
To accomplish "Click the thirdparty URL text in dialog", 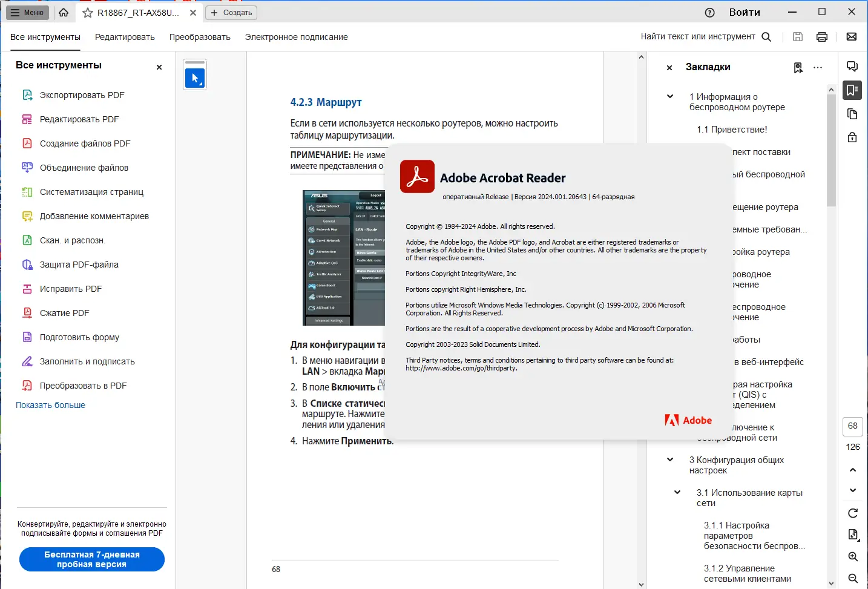I will pos(461,368).
